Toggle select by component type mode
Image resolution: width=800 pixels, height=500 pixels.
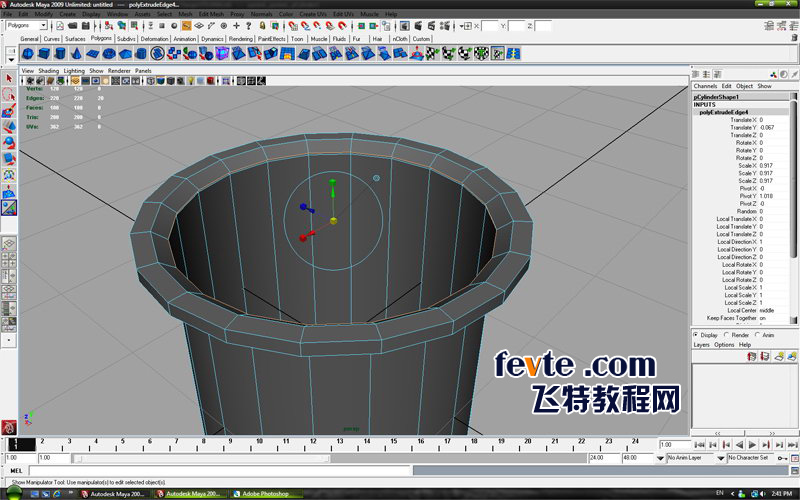point(134,26)
